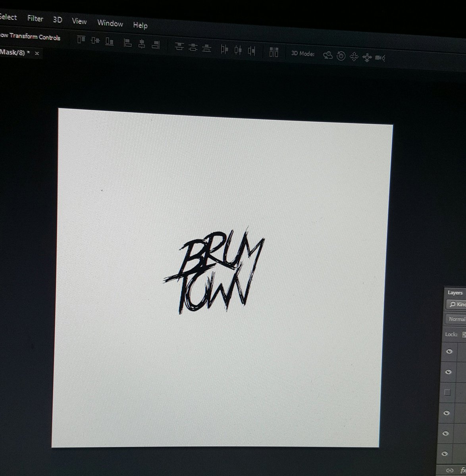Click Align right edges icon
Screen dimensions: 466x476
point(156,44)
